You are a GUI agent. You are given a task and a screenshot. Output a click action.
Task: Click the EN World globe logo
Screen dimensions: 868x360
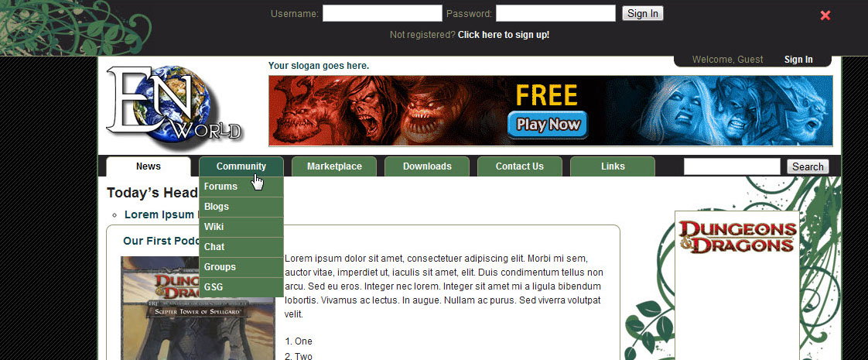[x=175, y=108]
